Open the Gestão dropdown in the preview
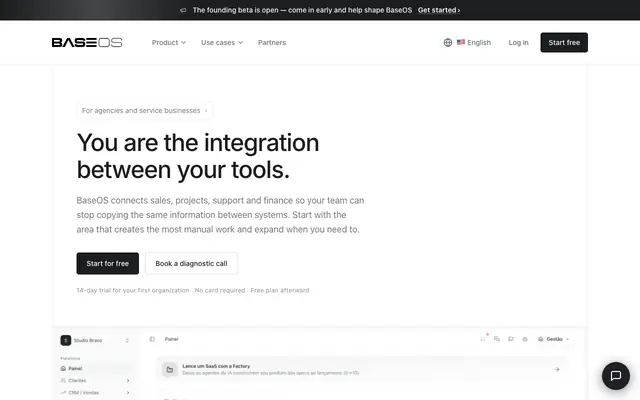 coord(553,339)
